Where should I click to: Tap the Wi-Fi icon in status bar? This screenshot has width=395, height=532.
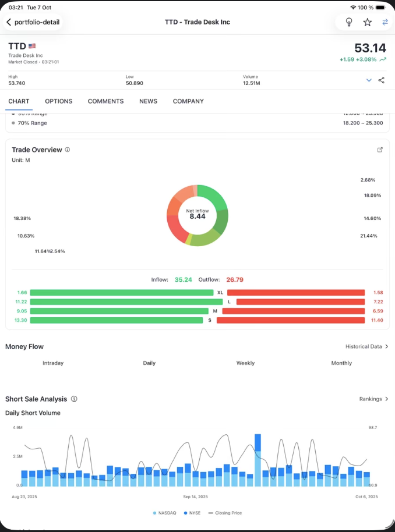353,7
